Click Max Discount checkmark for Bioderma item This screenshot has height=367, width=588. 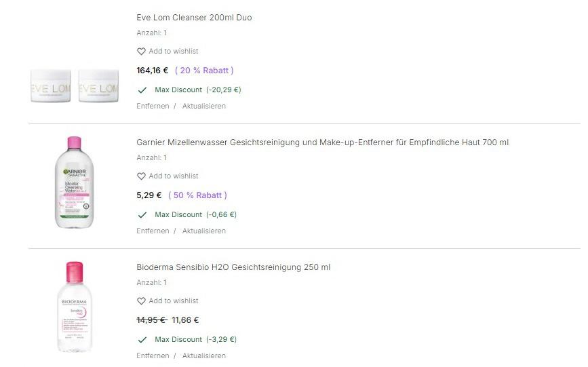pyautogui.click(x=142, y=339)
